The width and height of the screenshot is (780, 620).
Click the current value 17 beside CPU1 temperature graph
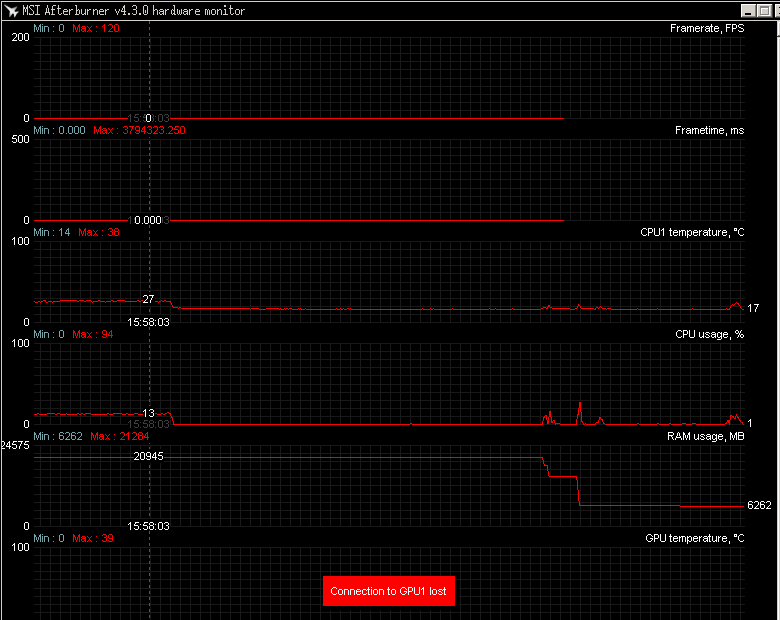click(753, 309)
